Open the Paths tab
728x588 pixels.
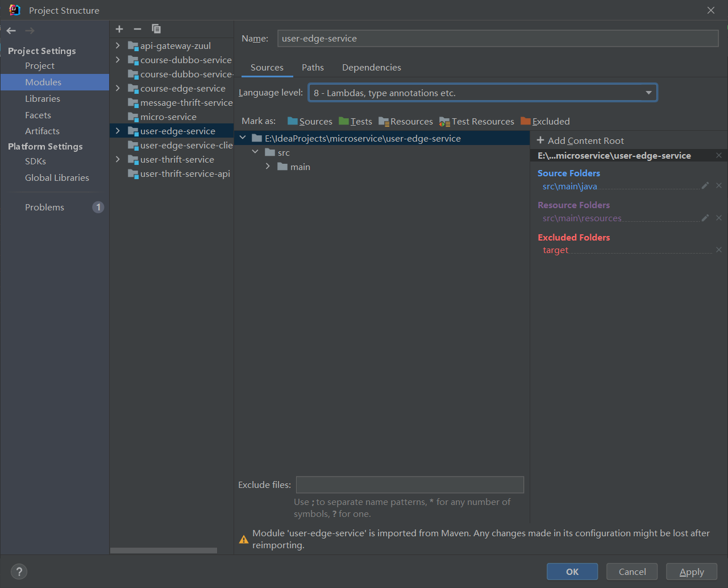point(313,68)
